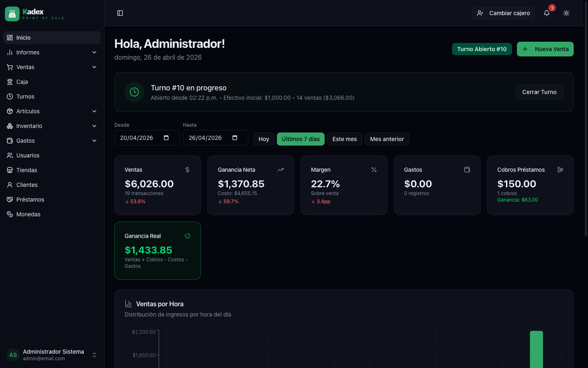Open the Clientes page
Viewport: 588px width, 368px height.
coord(27,185)
